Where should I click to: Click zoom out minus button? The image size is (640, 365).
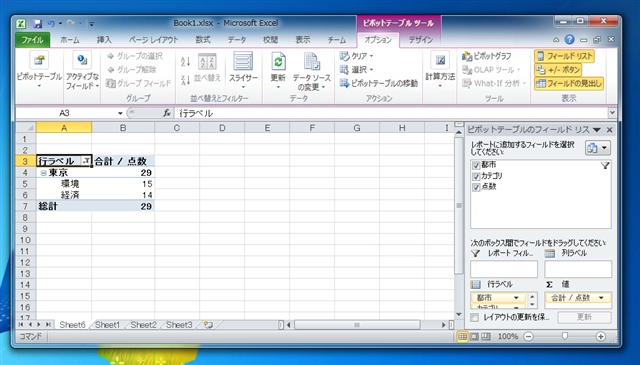(x=528, y=336)
